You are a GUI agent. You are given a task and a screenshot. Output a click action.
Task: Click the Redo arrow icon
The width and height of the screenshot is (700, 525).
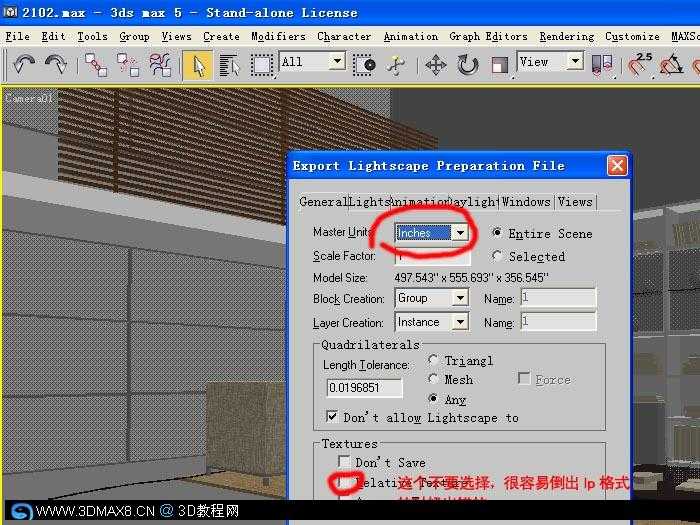pyautogui.click(x=56, y=65)
